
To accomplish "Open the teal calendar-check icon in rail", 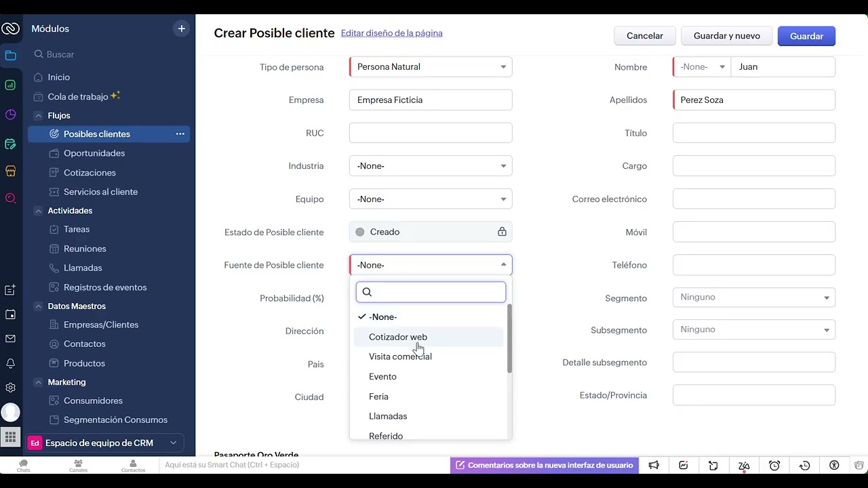I will (x=10, y=144).
